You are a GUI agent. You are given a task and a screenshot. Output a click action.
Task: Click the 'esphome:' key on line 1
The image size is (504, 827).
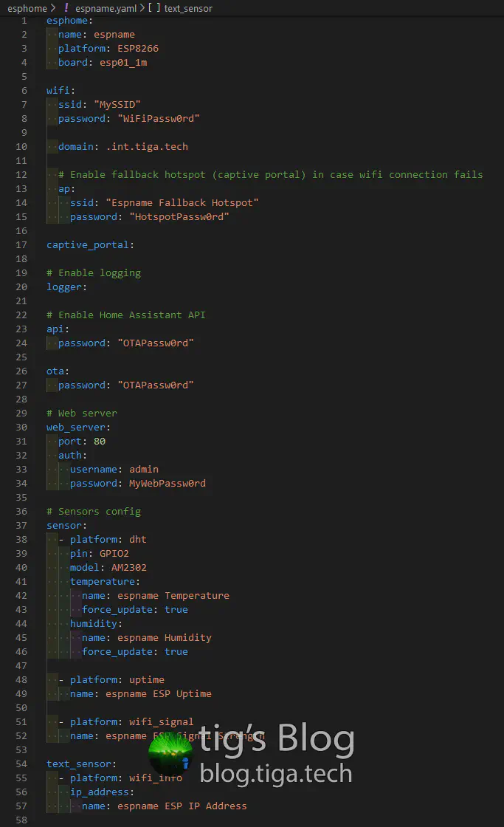coord(69,21)
